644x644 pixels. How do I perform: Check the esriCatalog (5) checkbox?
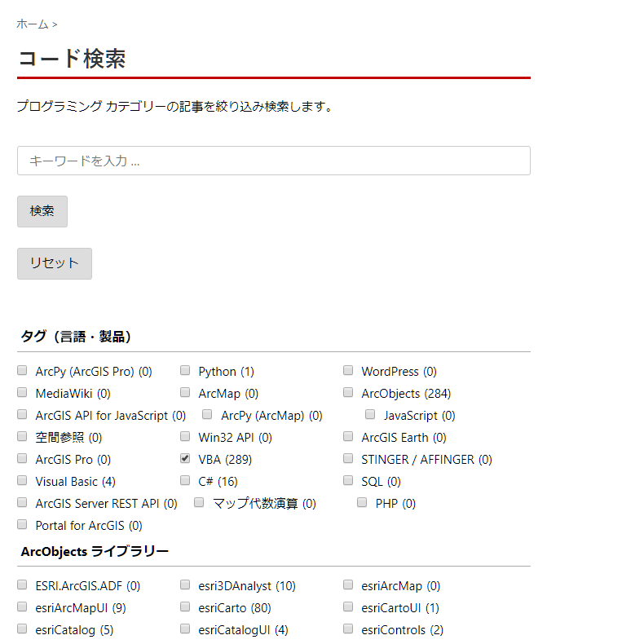click(22, 629)
